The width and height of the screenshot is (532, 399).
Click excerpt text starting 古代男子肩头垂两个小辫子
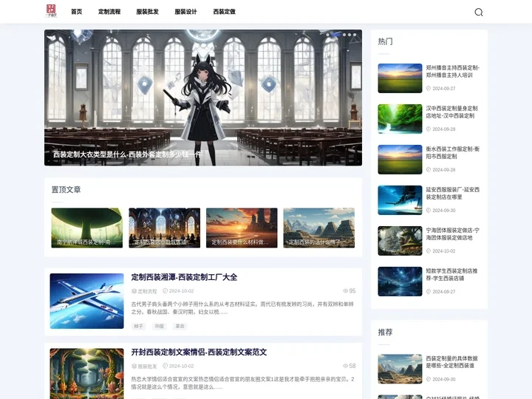242,308
